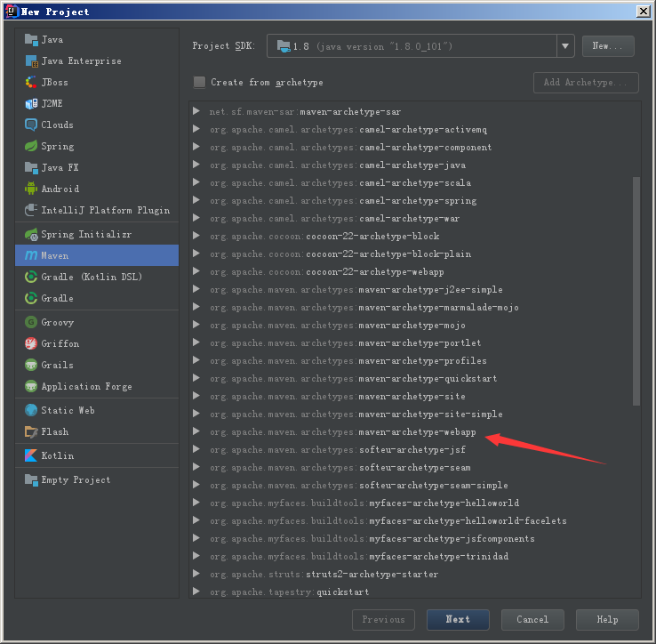Image resolution: width=656 pixels, height=644 pixels.
Task: Click the archetype list vertical scrollbar
Action: (636, 292)
